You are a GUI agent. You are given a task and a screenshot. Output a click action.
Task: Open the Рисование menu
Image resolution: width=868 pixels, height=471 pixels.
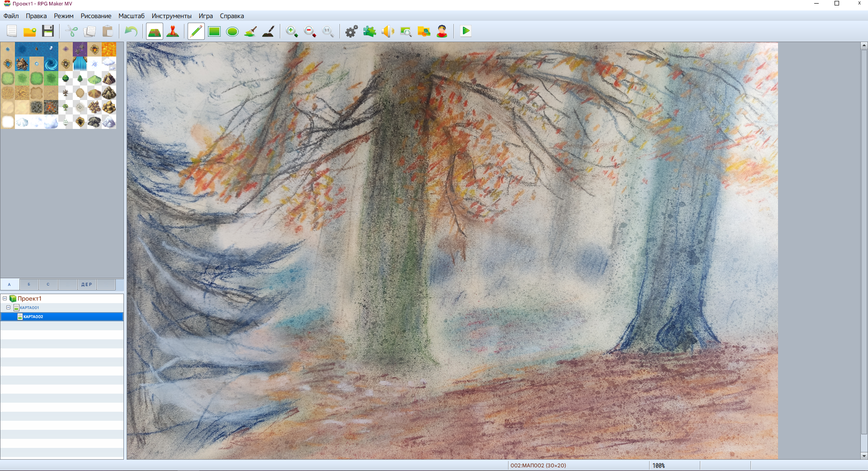[x=96, y=16]
